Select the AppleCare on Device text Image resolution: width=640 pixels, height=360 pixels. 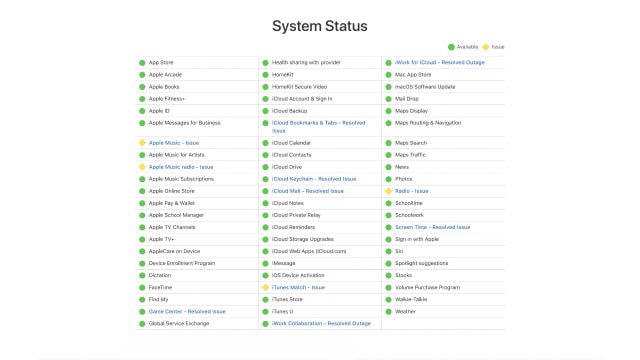[x=174, y=251]
